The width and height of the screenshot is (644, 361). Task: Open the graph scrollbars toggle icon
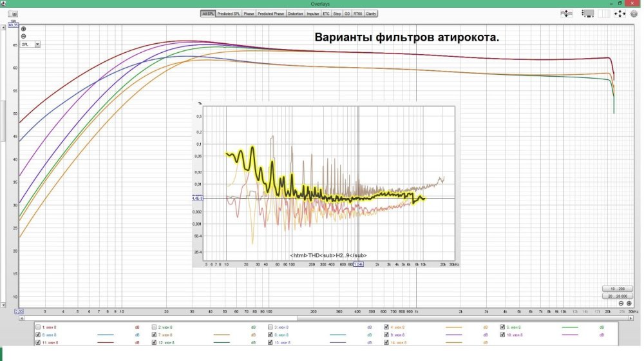(588, 14)
